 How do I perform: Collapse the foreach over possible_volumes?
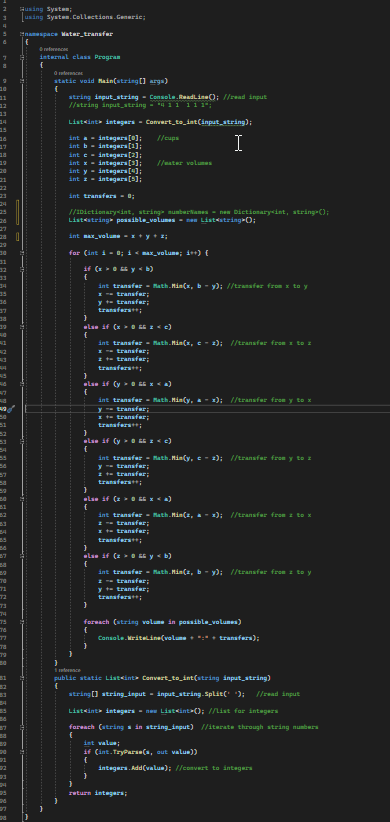click(x=22, y=622)
